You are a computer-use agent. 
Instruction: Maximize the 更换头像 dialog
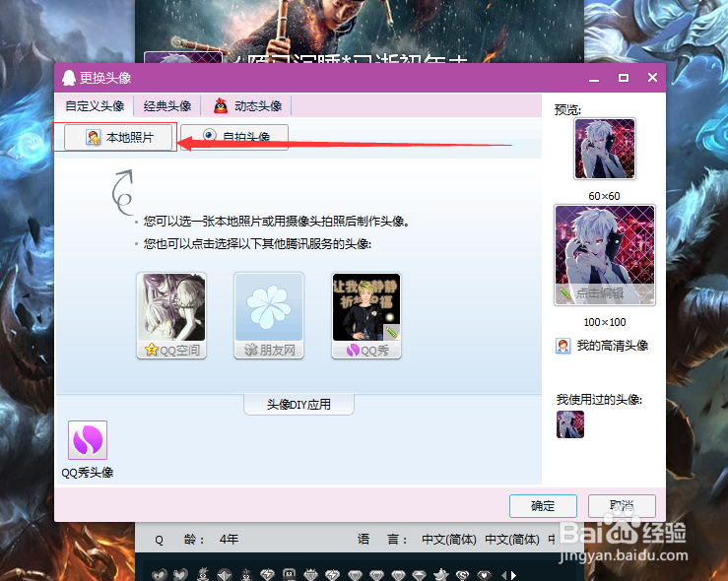click(624, 78)
